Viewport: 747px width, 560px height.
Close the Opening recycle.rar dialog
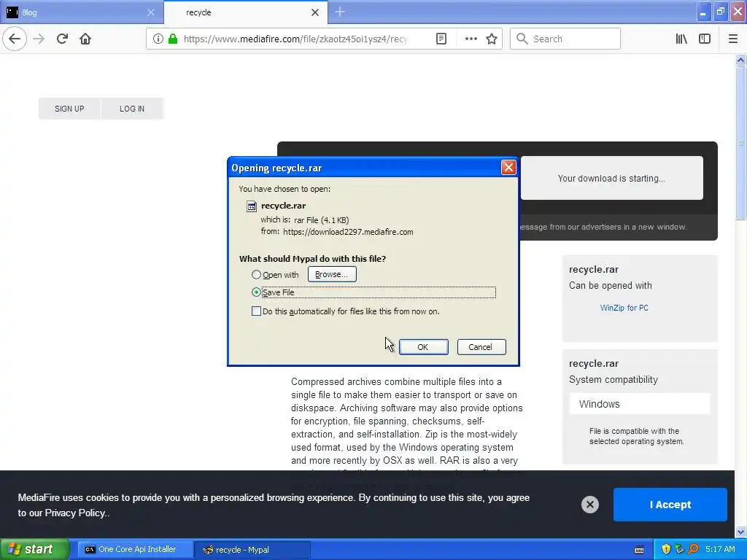[508, 167]
